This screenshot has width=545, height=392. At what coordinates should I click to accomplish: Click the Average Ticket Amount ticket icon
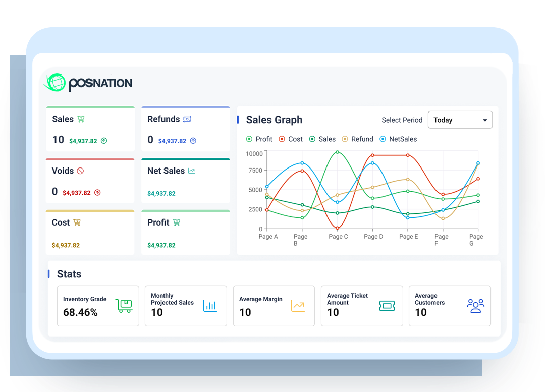click(x=387, y=306)
